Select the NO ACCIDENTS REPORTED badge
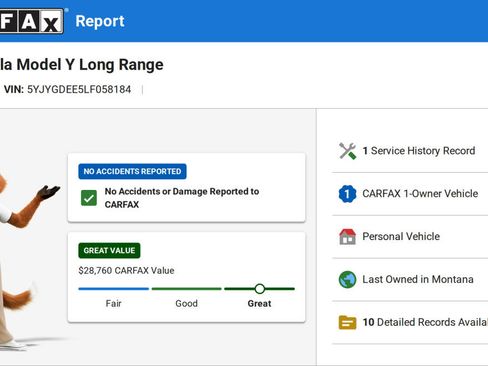This screenshot has width=488, height=366. [132, 171]
